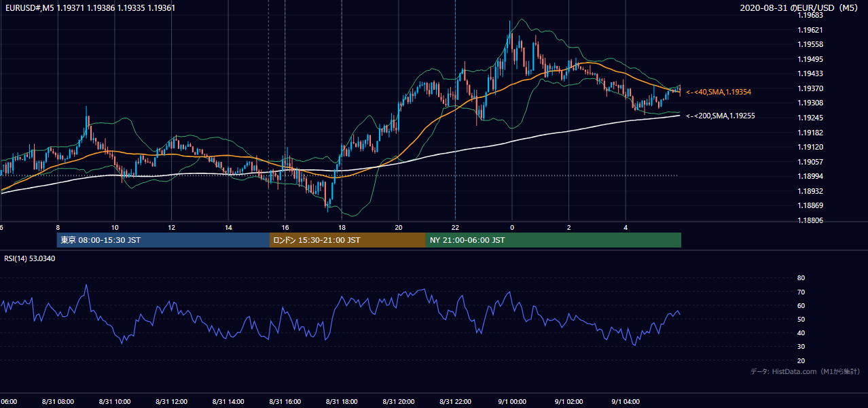Click price axis value 1.19057
This screenshot has width=868, height=408.
pyautogui.click(x=810, y=162)
